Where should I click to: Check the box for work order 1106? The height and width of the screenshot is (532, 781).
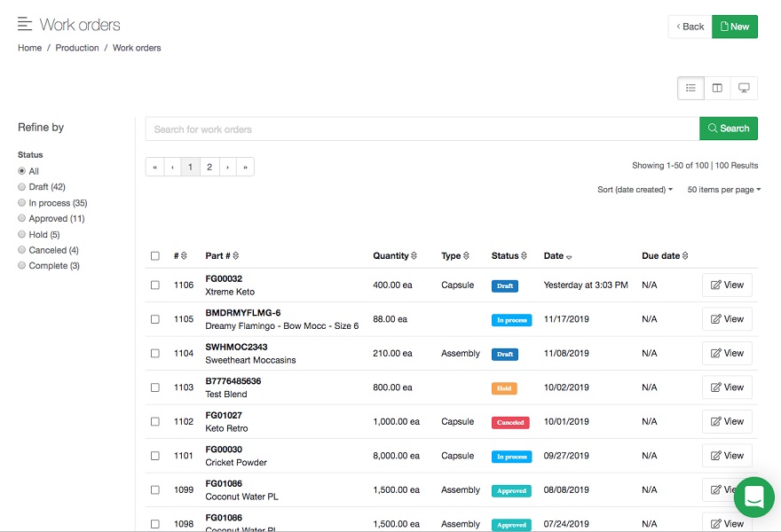click(x=155, y=286)
